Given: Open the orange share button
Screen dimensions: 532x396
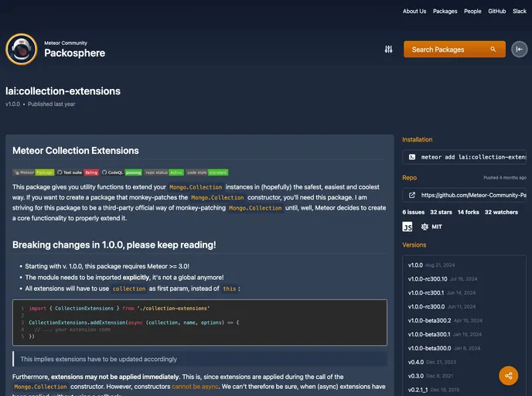Looking at the screenshot, I should [x=508, y=375].
